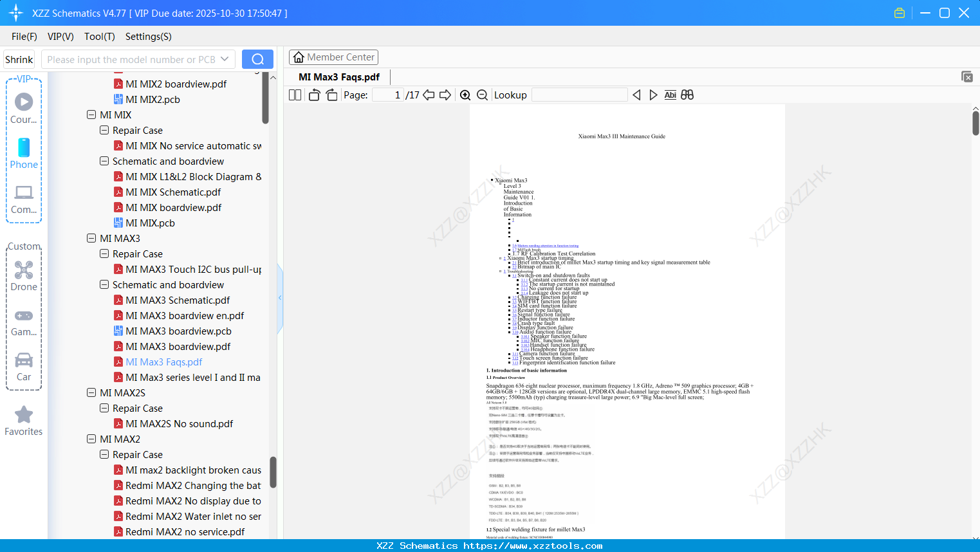Open the VIP section label in sidebar

24,79
